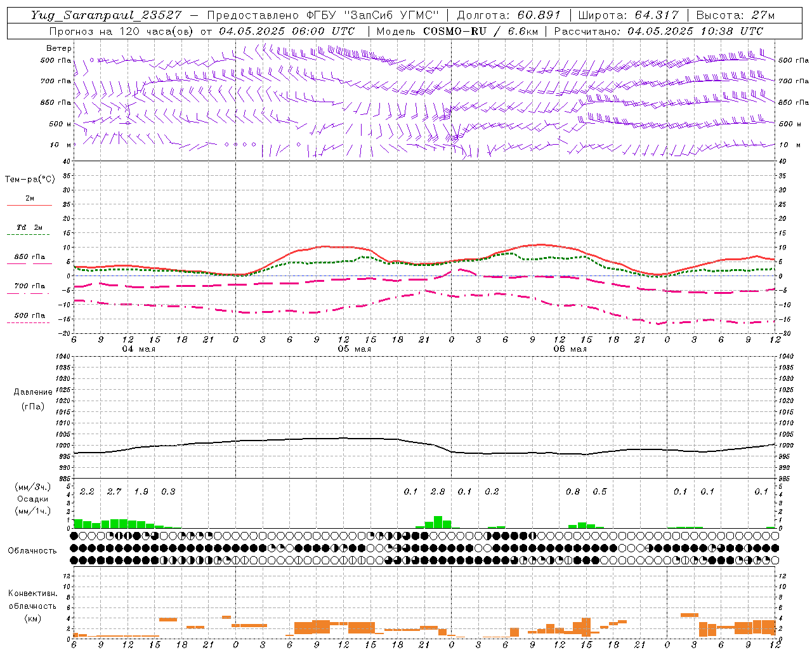Click the 2м legend entry in temperature panel
Image resolution: width=812 pixels, height=650 pixels.
point(30,198)
